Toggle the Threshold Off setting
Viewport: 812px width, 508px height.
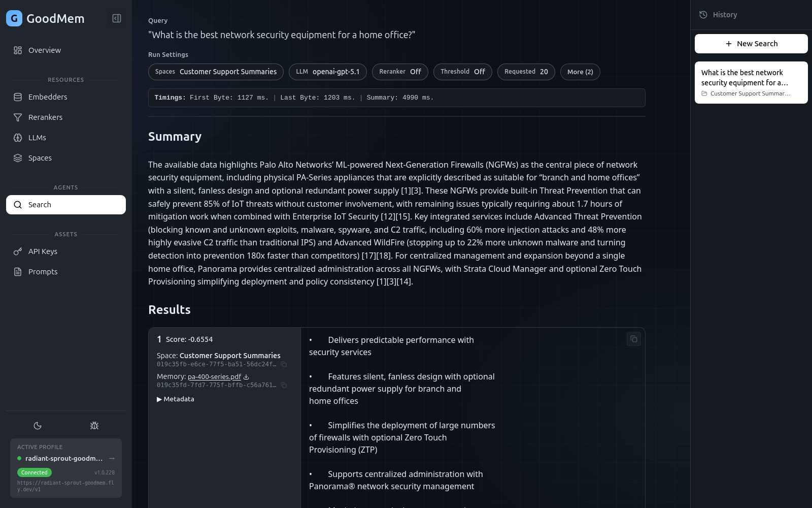click(462, 72)
